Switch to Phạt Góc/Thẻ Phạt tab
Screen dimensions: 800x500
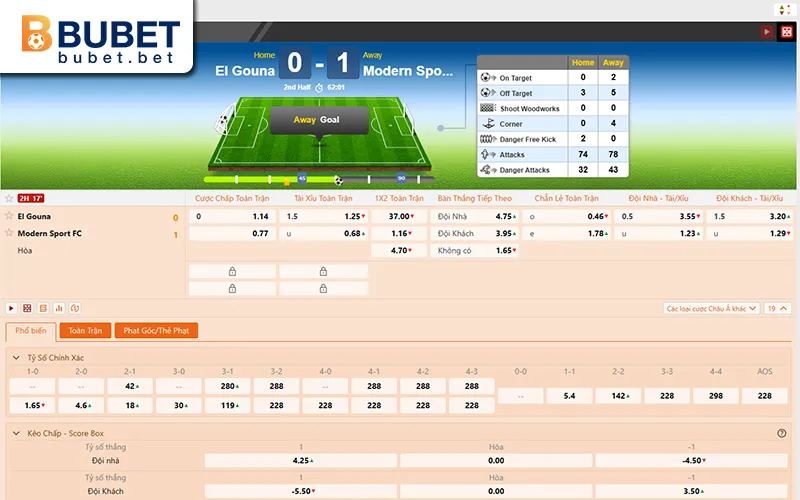(x=156, y=331)
